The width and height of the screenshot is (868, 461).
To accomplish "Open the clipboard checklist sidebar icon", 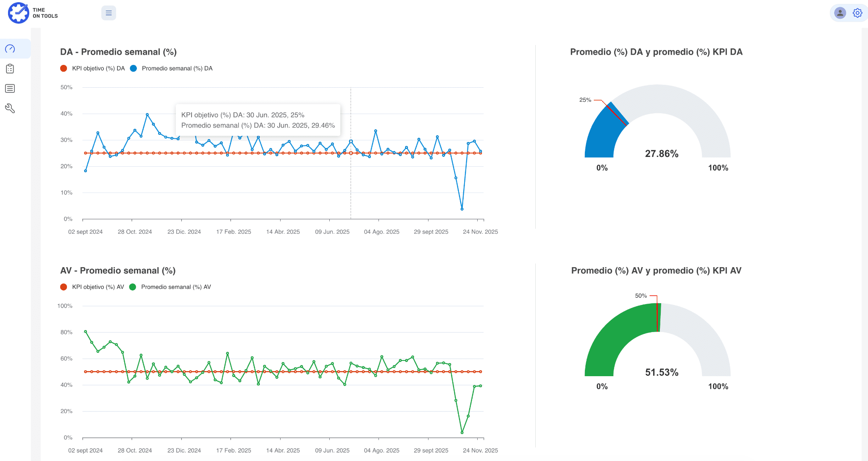I will (x=10, y=69).
